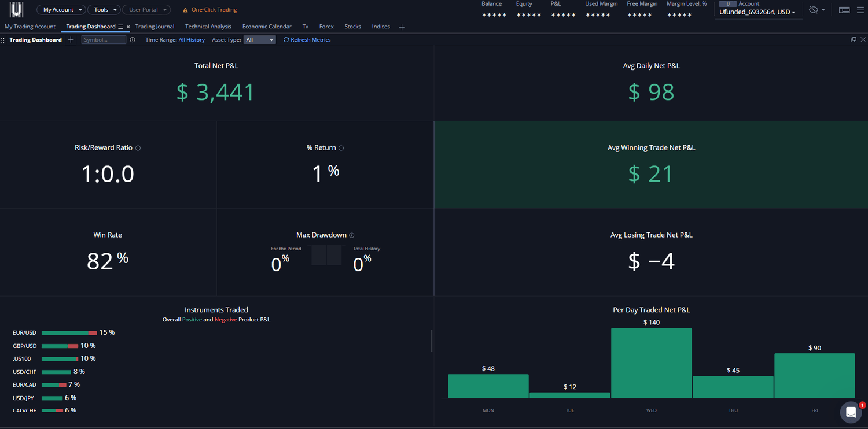Image resolution: width=868 pixels, height=429 pixels.
Task: Toggle balance visibility with the eye icon
Action: (x=814, y=10)
